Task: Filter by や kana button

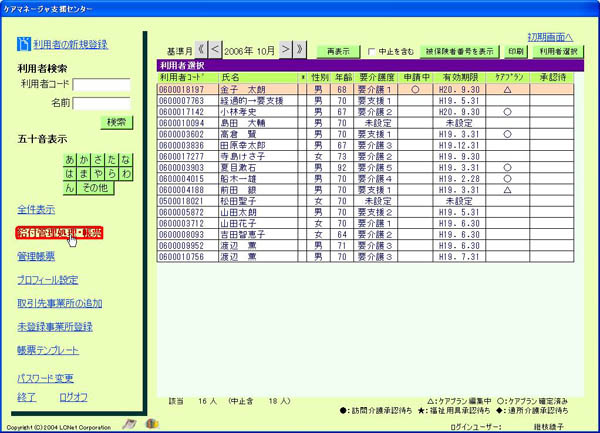Action: coord(98,174)
